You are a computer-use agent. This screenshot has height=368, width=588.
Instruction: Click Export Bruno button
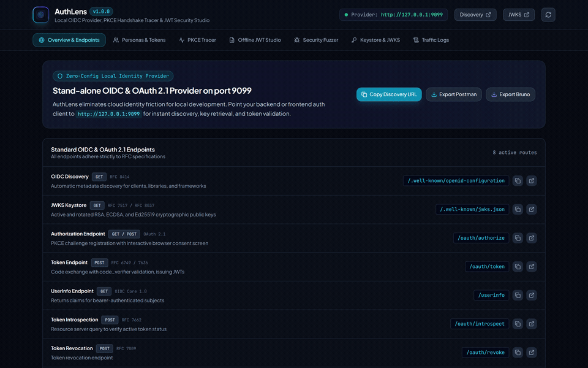tap(510, 94)
